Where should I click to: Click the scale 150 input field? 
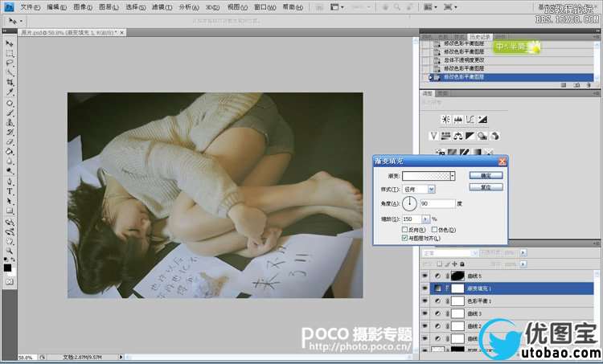pyautogui.click(x=412, y=219)
